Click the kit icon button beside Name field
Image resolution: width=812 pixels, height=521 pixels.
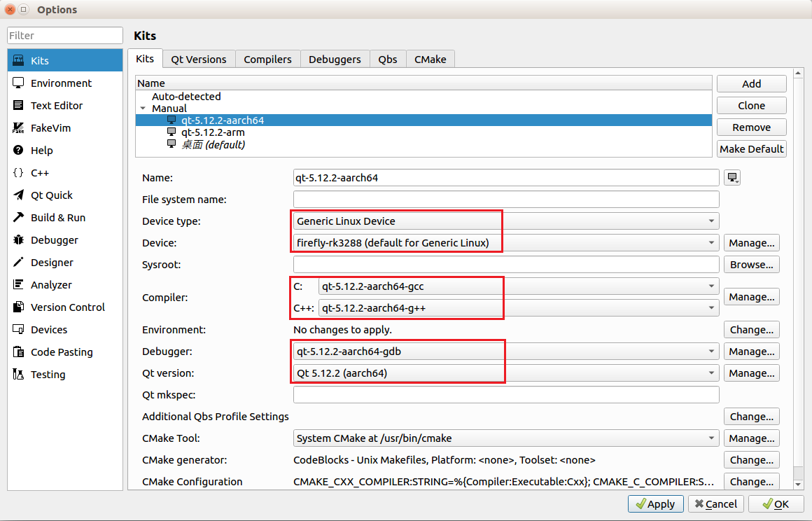[733, 178]
